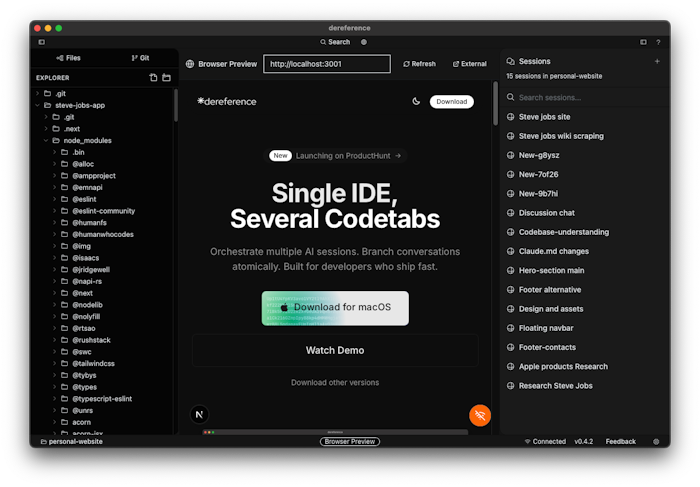
Task: Click the new folder icon in Explorer
Action: (x=167, y=77)
